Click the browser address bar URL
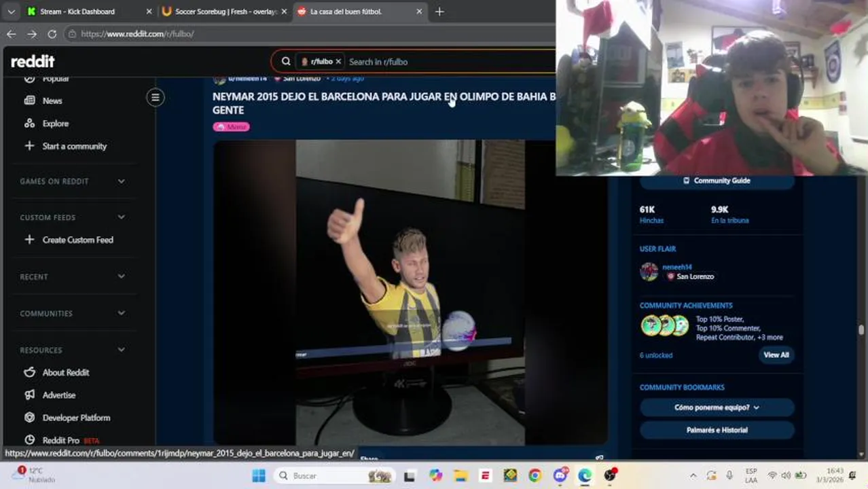868x489 pixels. 137,33
